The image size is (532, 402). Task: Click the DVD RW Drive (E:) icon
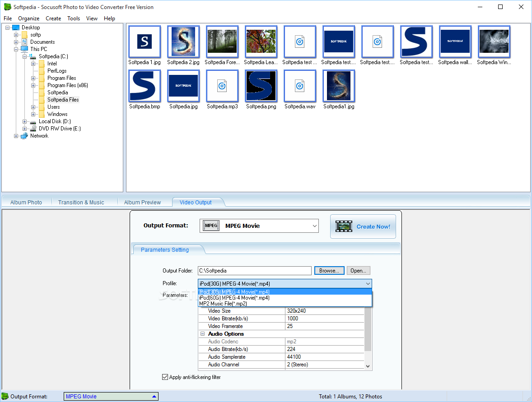tap(33, 129)
